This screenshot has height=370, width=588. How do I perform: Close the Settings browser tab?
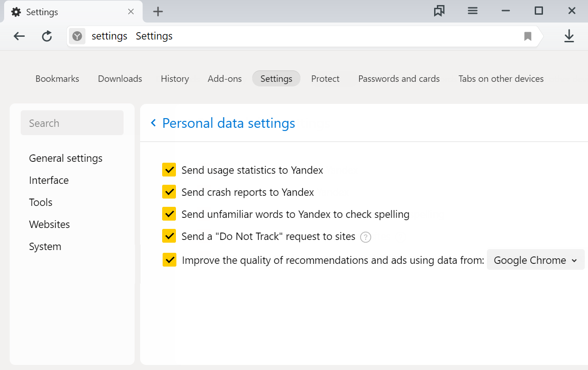point(131,11)
